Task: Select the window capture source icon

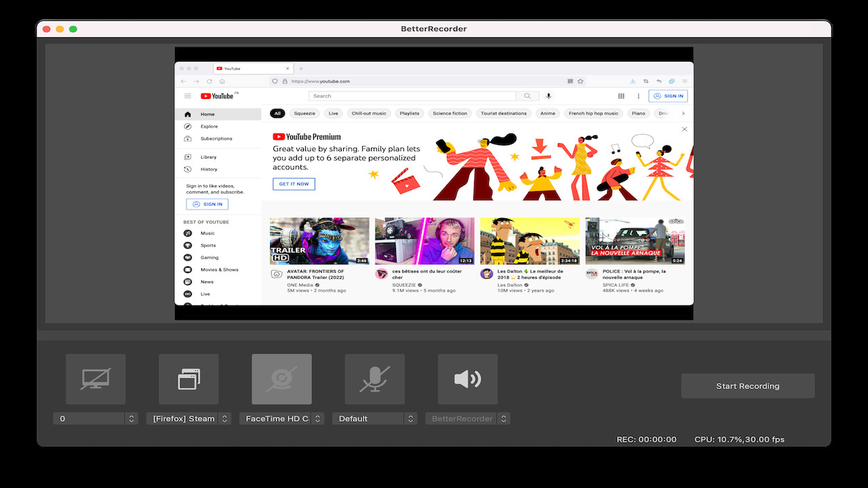Action: click(189, 380)
